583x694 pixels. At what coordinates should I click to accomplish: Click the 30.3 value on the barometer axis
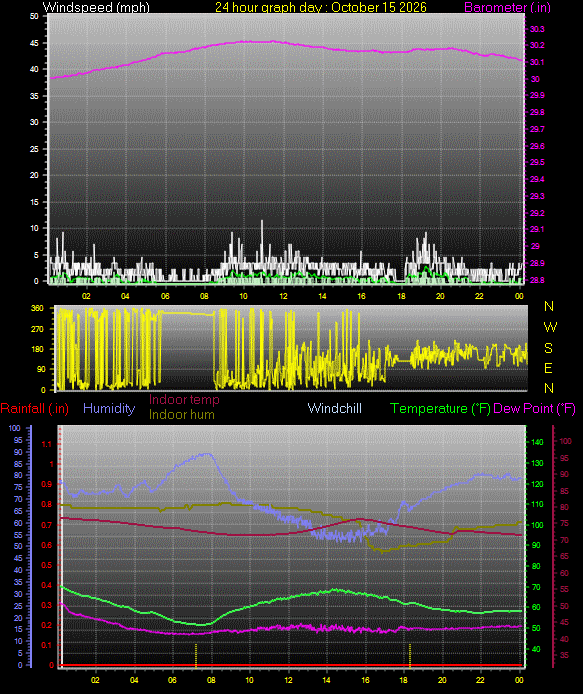coord(537,29)
